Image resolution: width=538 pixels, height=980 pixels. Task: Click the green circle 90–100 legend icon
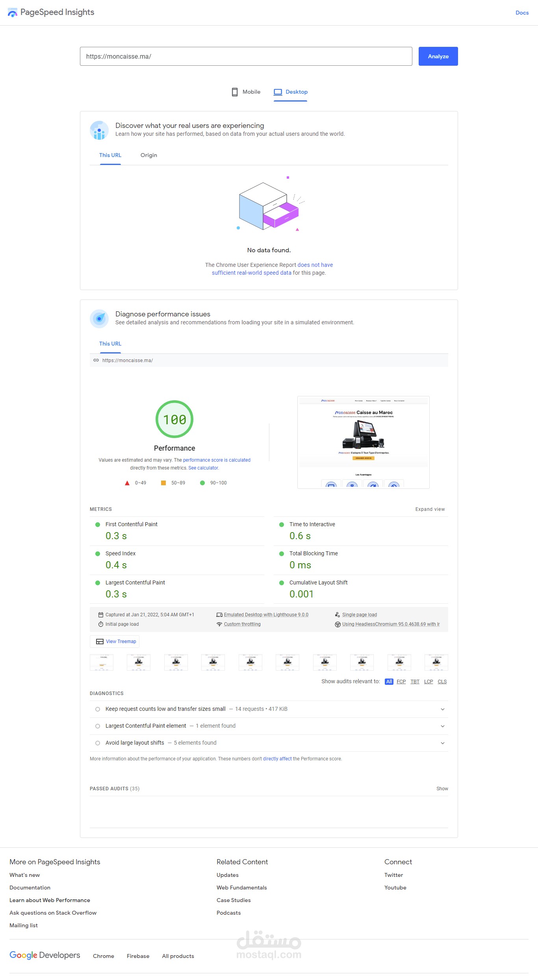click(x=202, y=483)
